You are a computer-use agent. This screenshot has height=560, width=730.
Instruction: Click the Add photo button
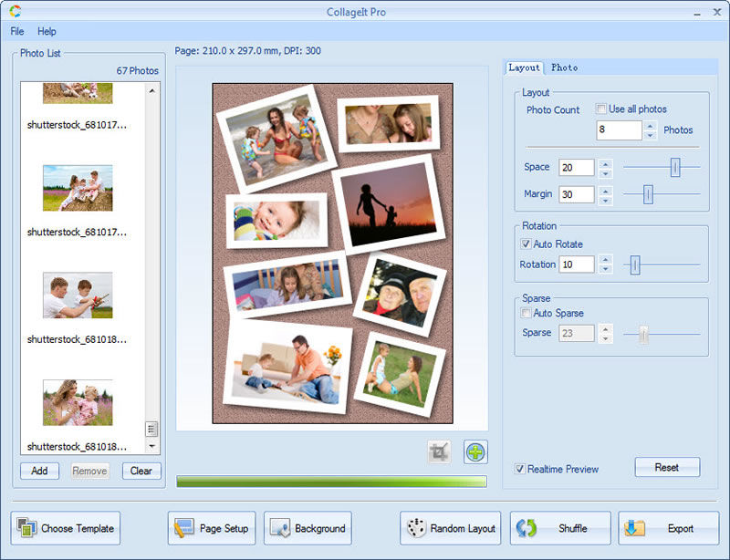(39, 471)
